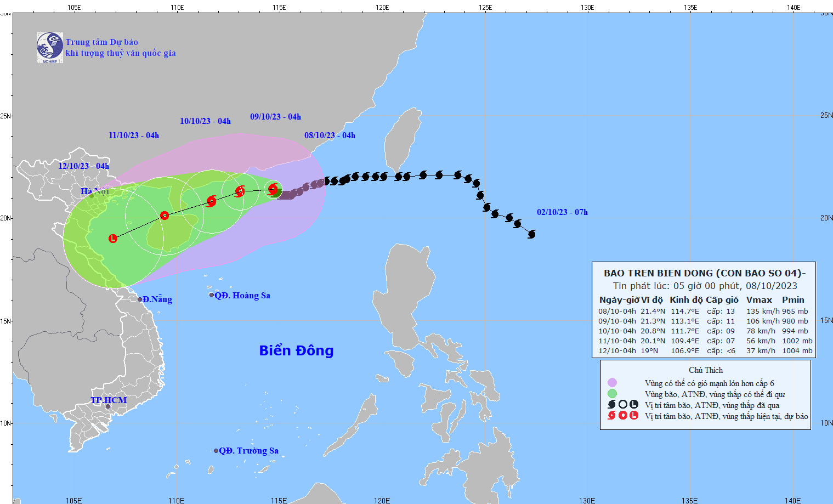The width and height of the screenshot is (833, 504).
Task: Click the QĐ. Hoàng Sa dot marker
Action: tap(212, 295)
